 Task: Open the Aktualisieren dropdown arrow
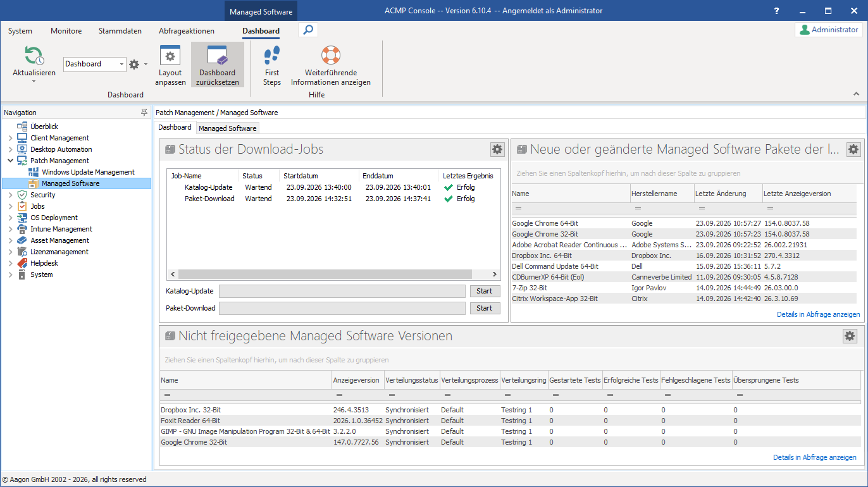[x=34, y=81]
